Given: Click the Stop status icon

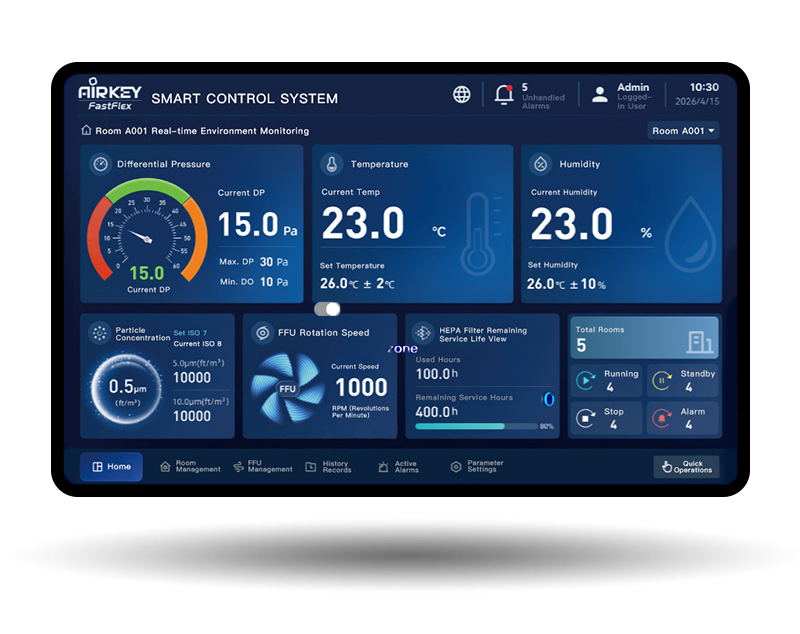Looking at the screenshot, I should [586, 418].
